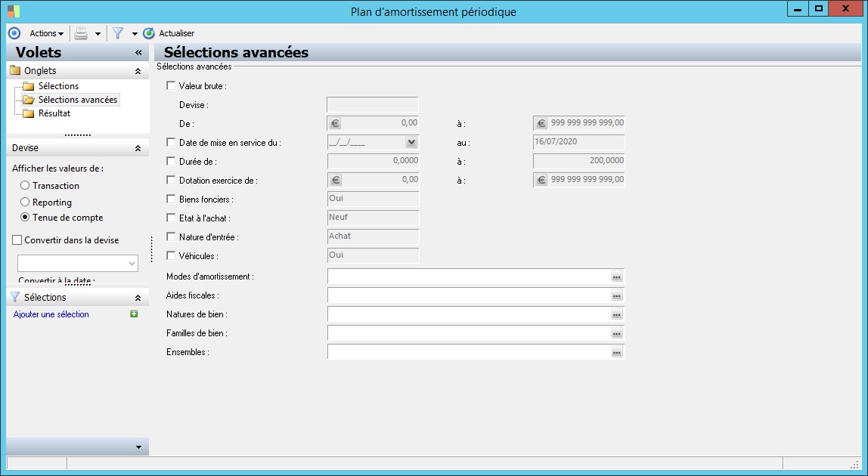Check the Dotation exercice de checkbox
The width and height of the screenshot is (868, 476).
click(171, 180)
